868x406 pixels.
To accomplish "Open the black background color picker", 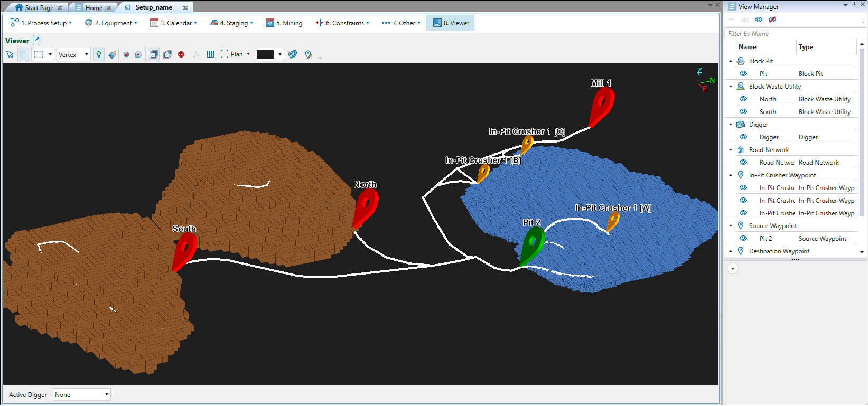I will (x=269, y=54).
